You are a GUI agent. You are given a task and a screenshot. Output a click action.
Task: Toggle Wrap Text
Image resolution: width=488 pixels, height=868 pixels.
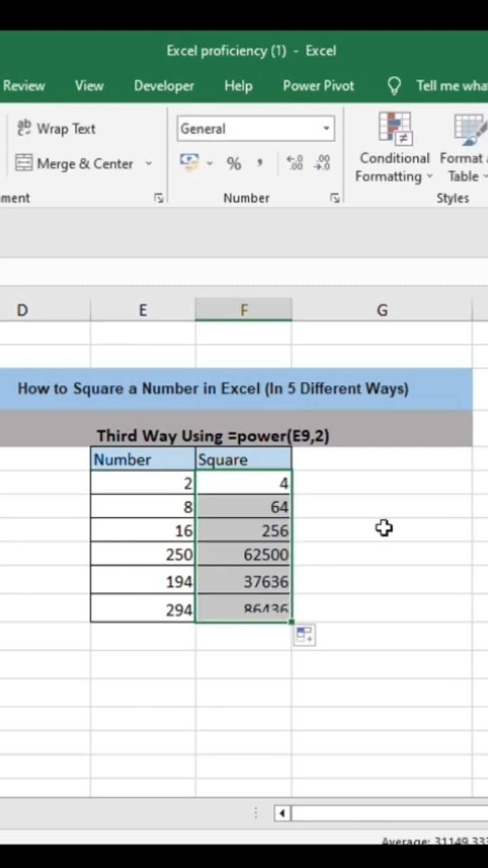click(x=57, y=128)
